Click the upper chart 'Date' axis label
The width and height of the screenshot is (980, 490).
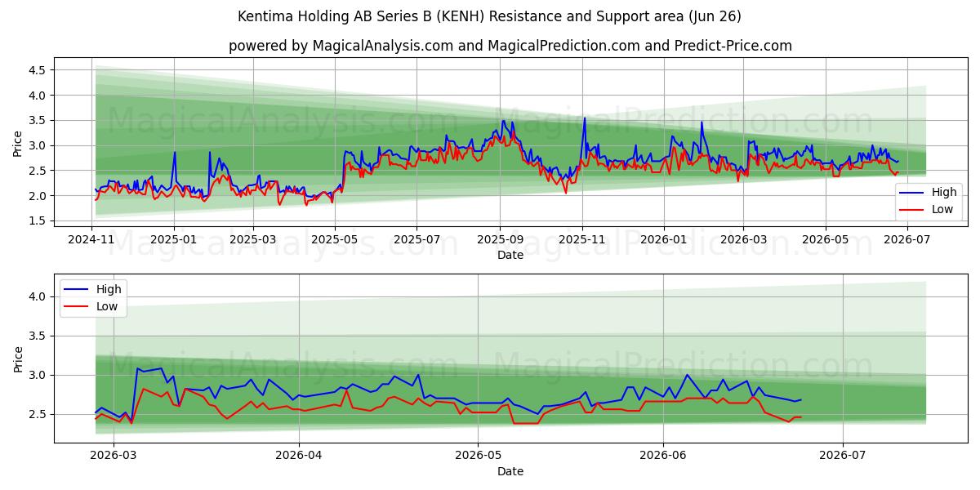[x=510, y=255]
